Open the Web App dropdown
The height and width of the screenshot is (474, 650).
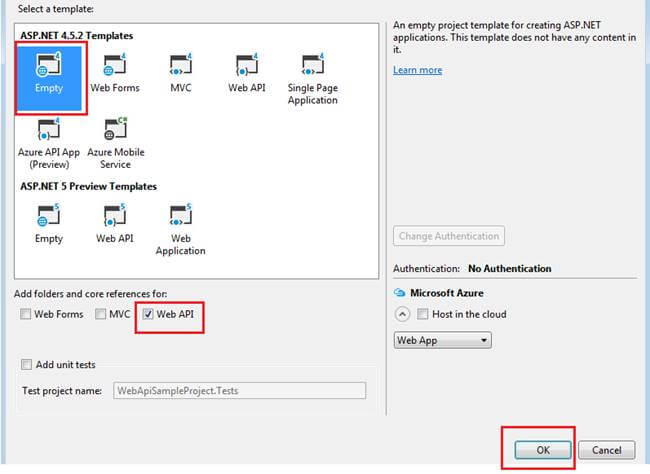click(442, 340)
